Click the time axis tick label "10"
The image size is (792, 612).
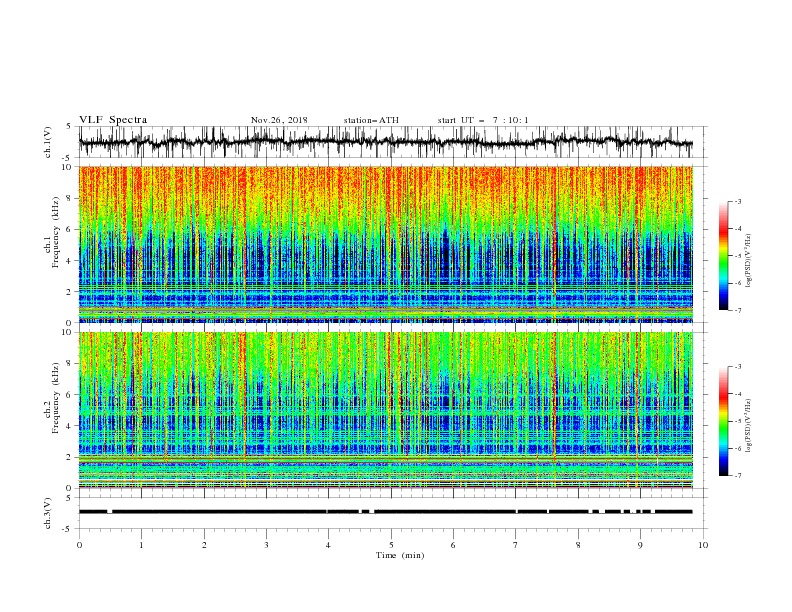pos(703,545)
